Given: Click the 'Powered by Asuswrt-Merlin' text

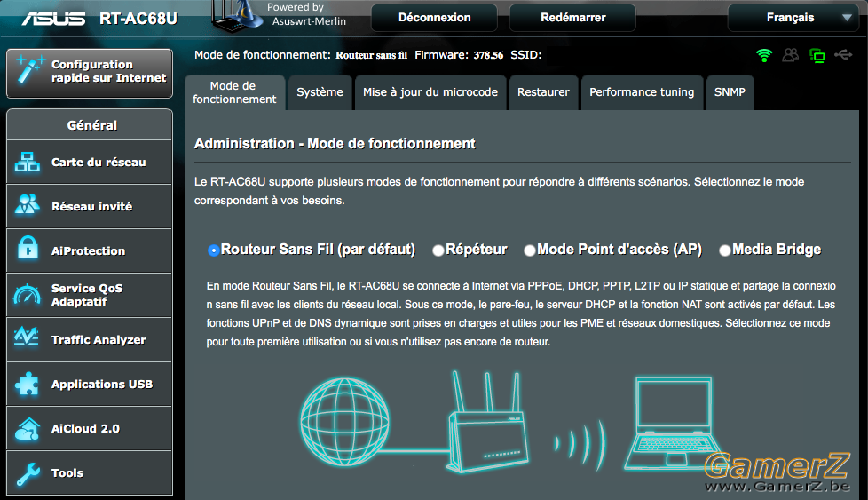Looking at the screenshot, I should pyautogui.click(x=306, y=14).
